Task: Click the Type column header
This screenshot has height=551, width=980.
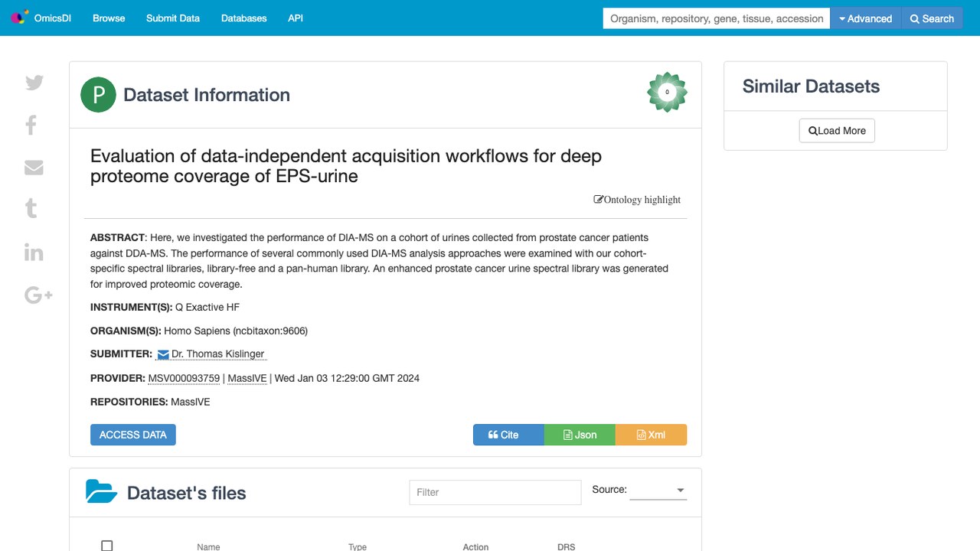Action: 358,547
